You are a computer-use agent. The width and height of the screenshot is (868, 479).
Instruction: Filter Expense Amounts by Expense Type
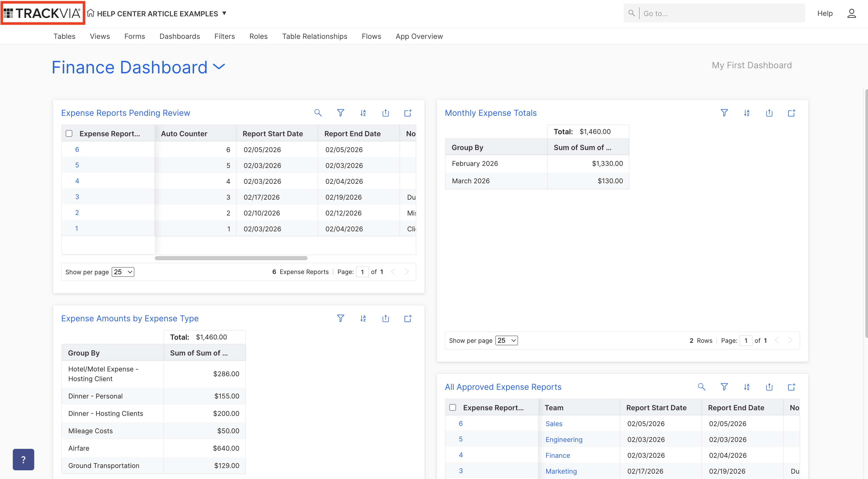click(340, 318)
